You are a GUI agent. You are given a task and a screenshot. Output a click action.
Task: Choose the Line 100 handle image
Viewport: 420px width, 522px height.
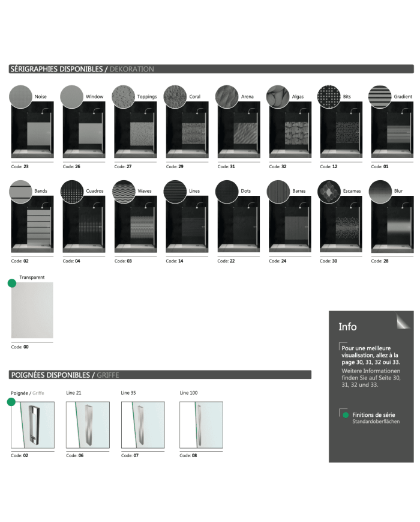point(201,425)
